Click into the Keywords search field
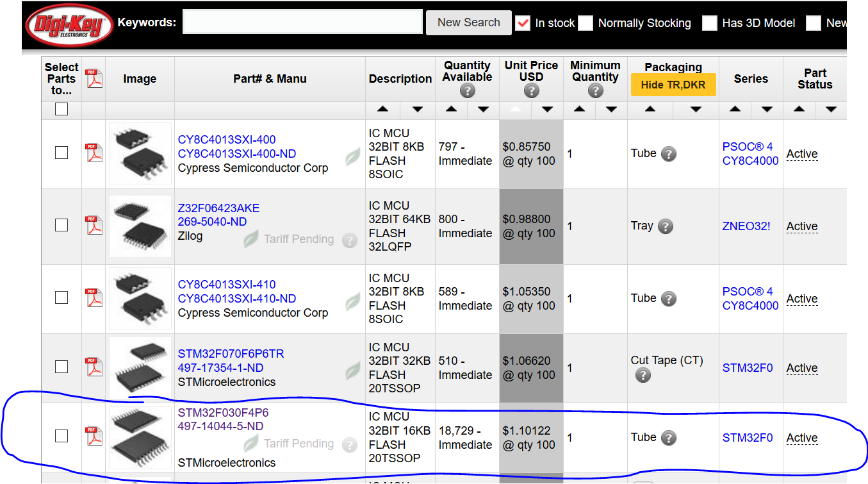The width and height of the screenshot is (868, 484). coord(302,22)
